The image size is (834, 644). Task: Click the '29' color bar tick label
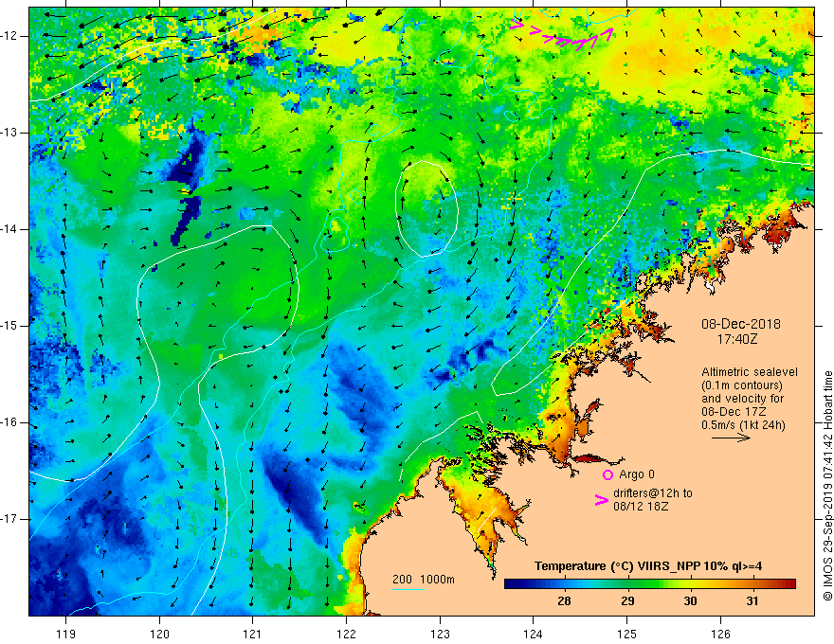pyautogui.click(x=627, y=601)
